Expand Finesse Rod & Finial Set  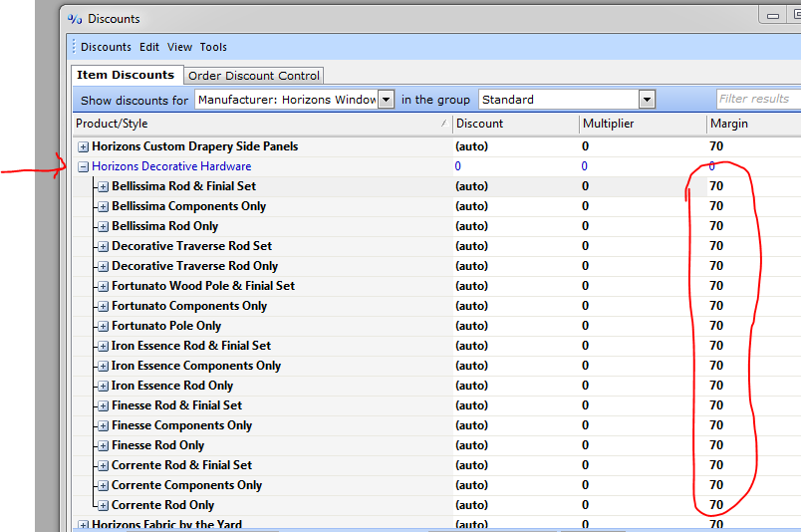click(104, 406)
